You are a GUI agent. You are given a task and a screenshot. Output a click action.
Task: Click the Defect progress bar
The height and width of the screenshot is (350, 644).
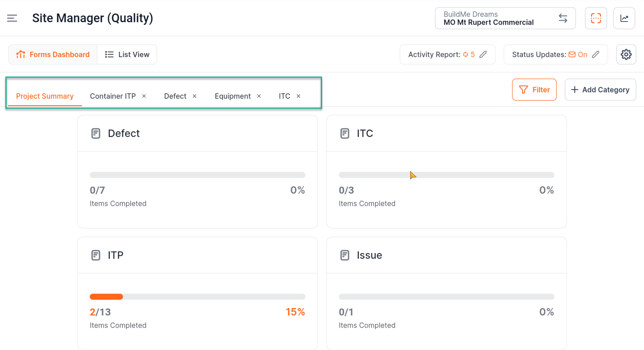(x=197, y=175)
